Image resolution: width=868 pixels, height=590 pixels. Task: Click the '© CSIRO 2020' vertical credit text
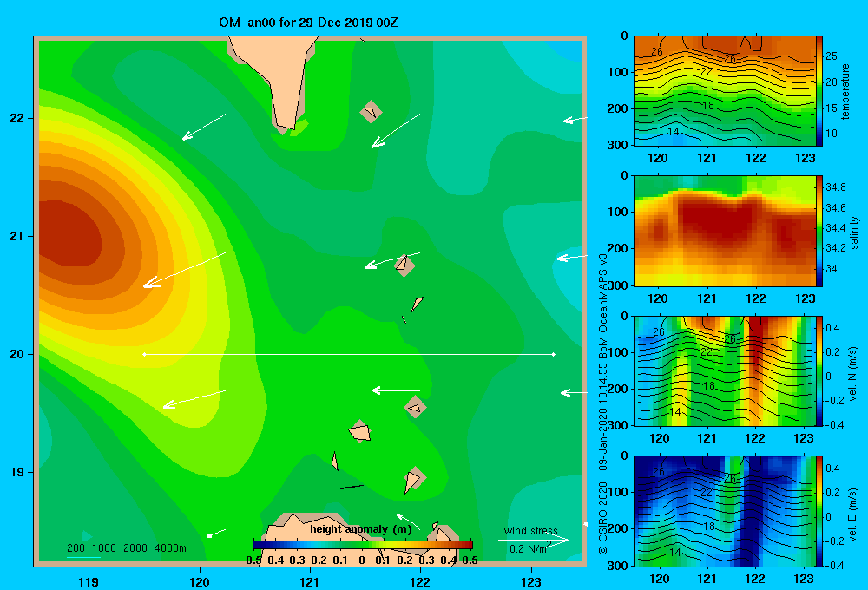point(603,517)
